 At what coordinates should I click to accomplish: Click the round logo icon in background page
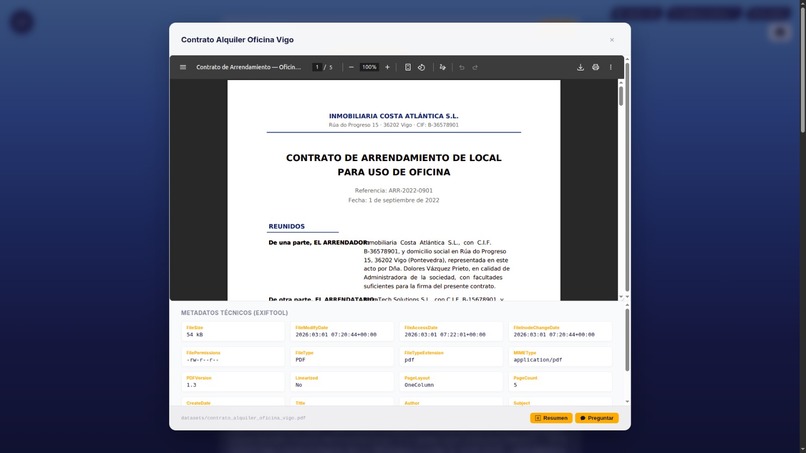pos(22,22)
